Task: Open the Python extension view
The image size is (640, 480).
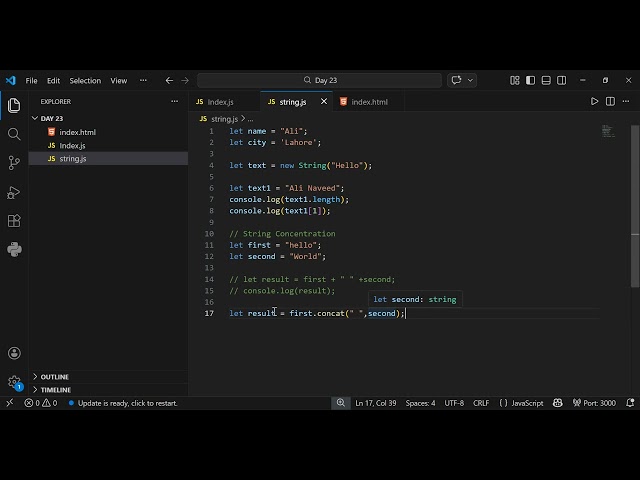Action: [x=14, y=249]
